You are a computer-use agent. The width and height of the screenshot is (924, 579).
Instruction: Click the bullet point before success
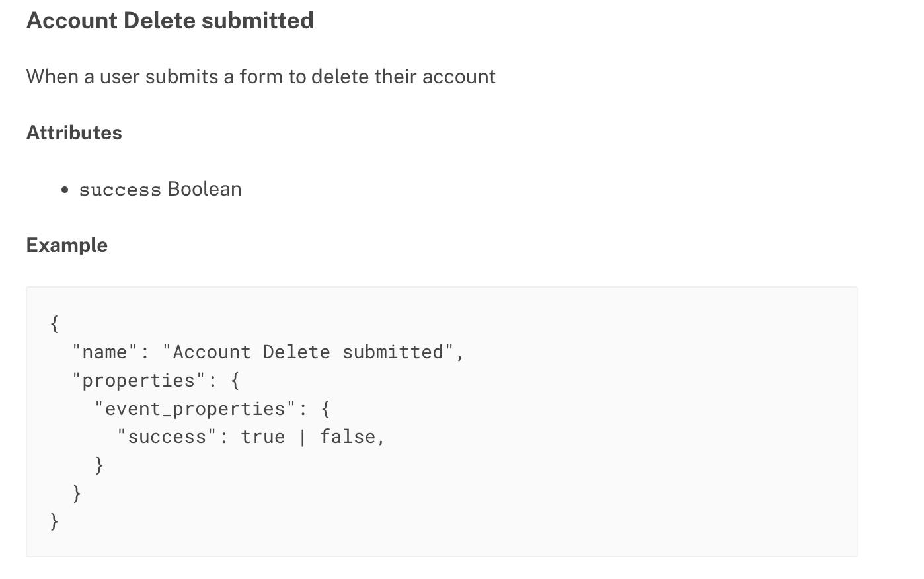pyautogui.click(x=65, y=190)
